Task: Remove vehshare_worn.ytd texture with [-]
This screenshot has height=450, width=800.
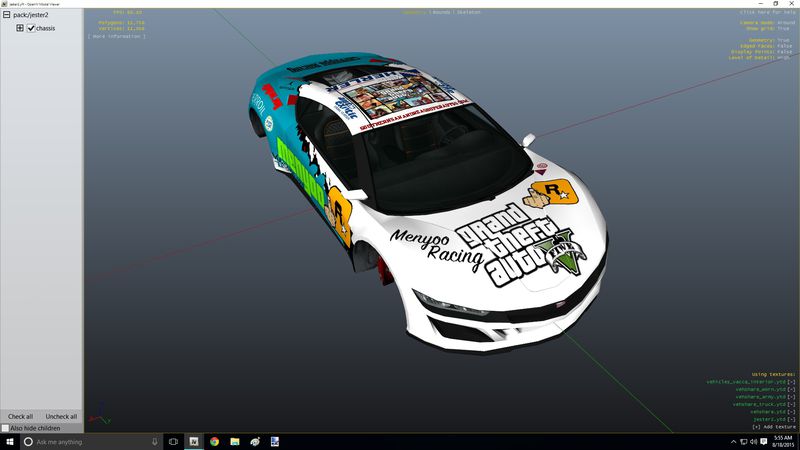Action: (791, 390)
